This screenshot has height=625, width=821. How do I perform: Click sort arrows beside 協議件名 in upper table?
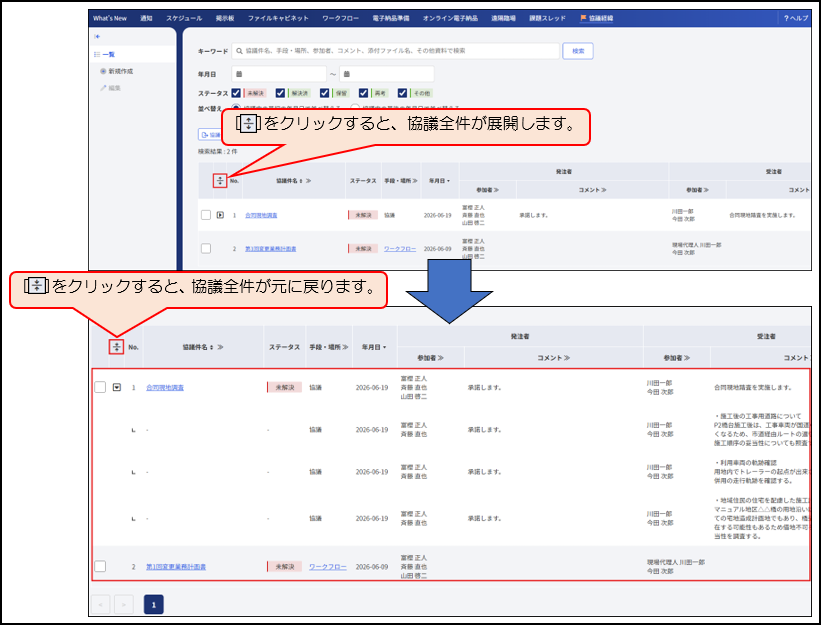click(301, 181)
